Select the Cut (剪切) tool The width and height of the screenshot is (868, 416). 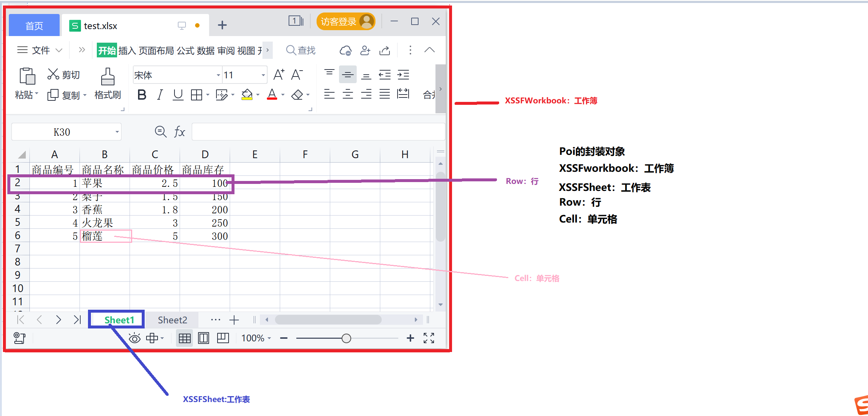coord(64,74)
